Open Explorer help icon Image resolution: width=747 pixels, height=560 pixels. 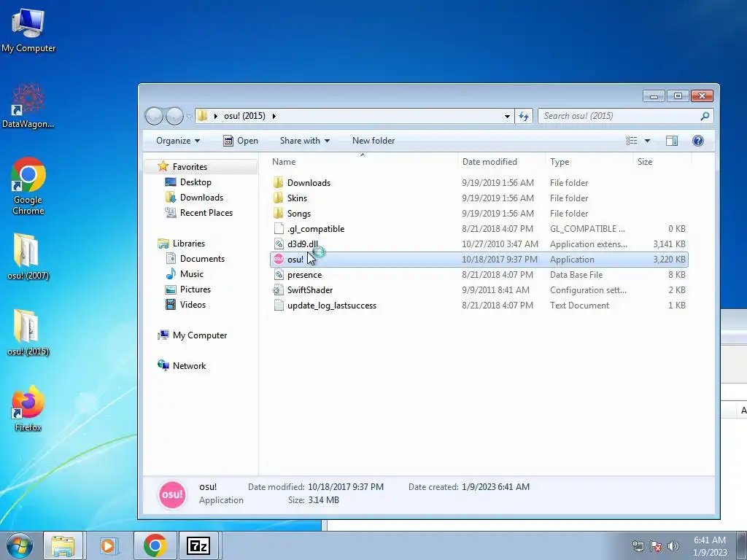698,141
